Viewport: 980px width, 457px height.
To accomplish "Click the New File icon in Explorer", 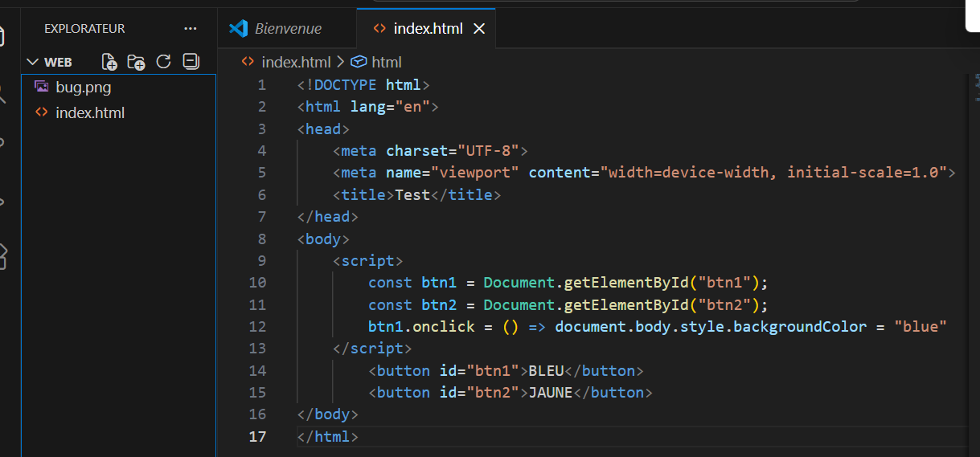I will (109, 62).
